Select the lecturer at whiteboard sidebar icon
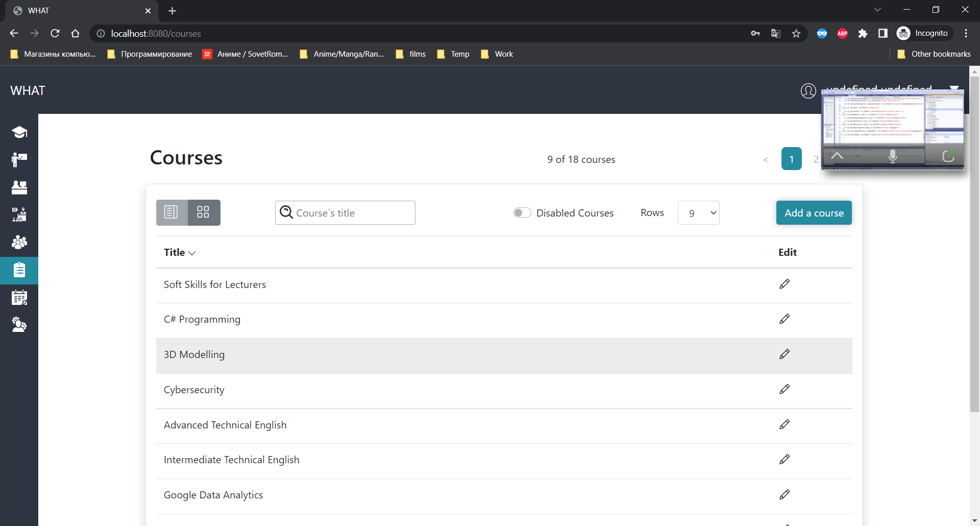This screenshot has height=526, width=980. point(19,159)
